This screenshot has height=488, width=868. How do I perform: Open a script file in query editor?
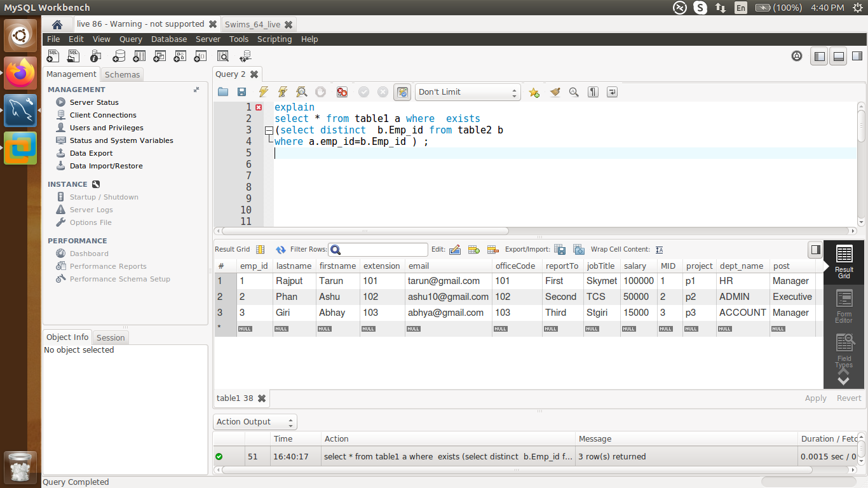click(x=223, y=92)
